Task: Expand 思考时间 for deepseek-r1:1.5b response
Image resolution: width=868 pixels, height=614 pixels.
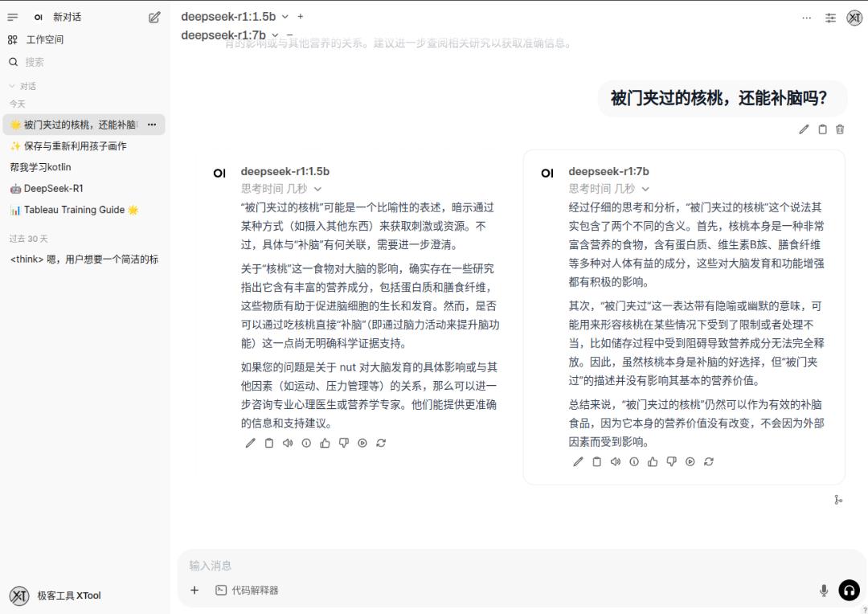Action: 280,189
